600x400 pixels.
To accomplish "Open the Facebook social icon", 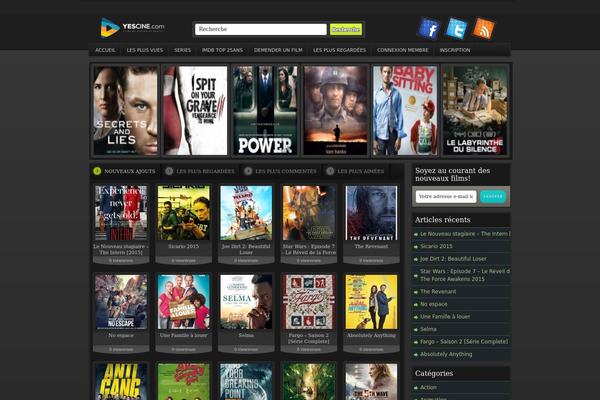I will (429, 28).
